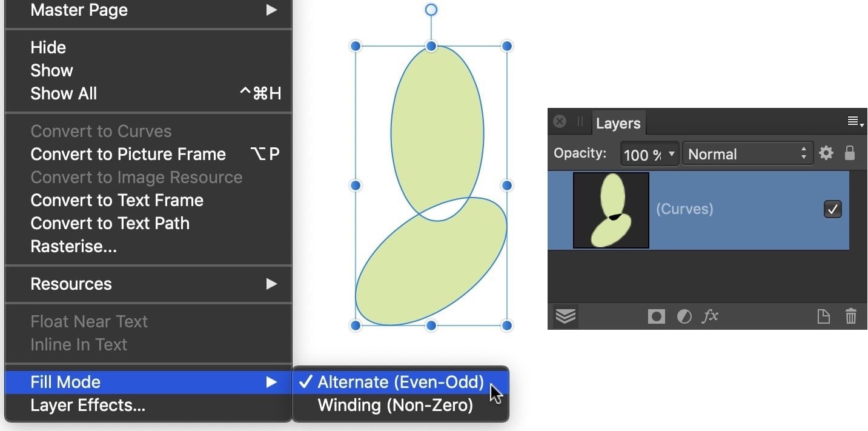This screenshot has width=868, height=431.
Task: Toggle visibility of the Curves layer
Action: (832, 209)
